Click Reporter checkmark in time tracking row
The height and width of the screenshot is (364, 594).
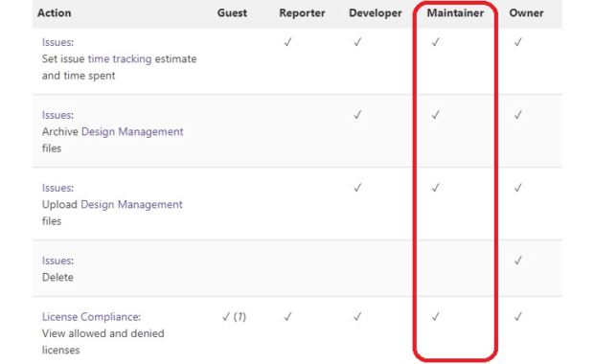(x=288, y=41)
